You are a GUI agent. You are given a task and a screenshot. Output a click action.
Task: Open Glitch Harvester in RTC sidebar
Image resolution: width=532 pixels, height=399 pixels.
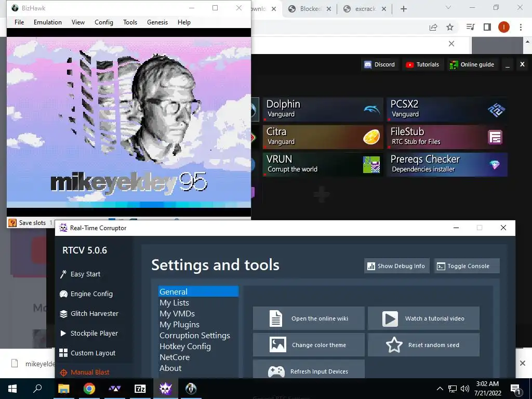click(95, 313)
